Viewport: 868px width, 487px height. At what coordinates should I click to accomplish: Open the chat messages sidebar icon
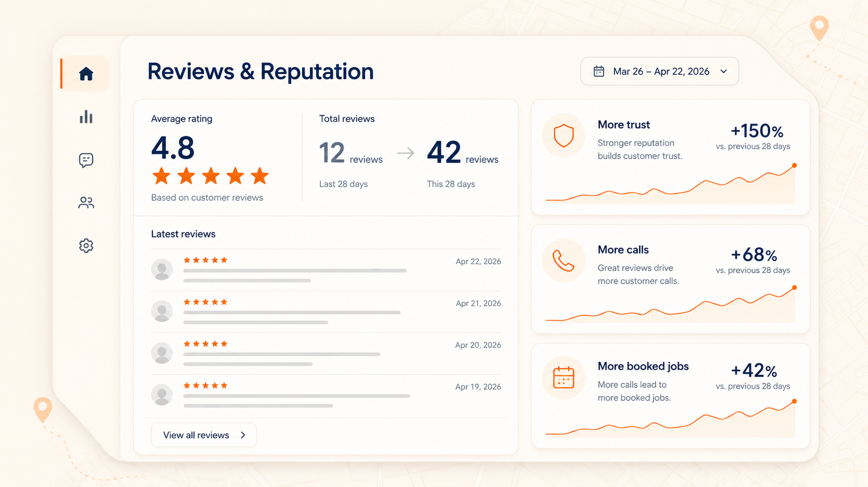click(x=86, y=160)
